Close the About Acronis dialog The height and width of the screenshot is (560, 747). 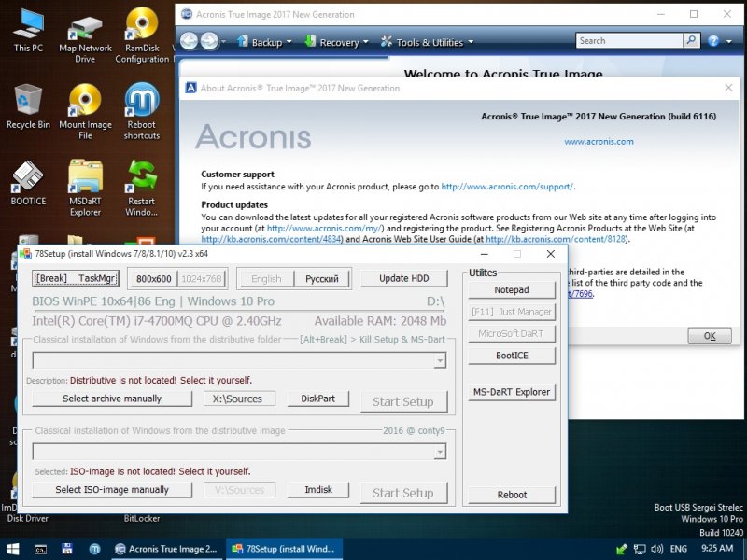tap(728, 88)
